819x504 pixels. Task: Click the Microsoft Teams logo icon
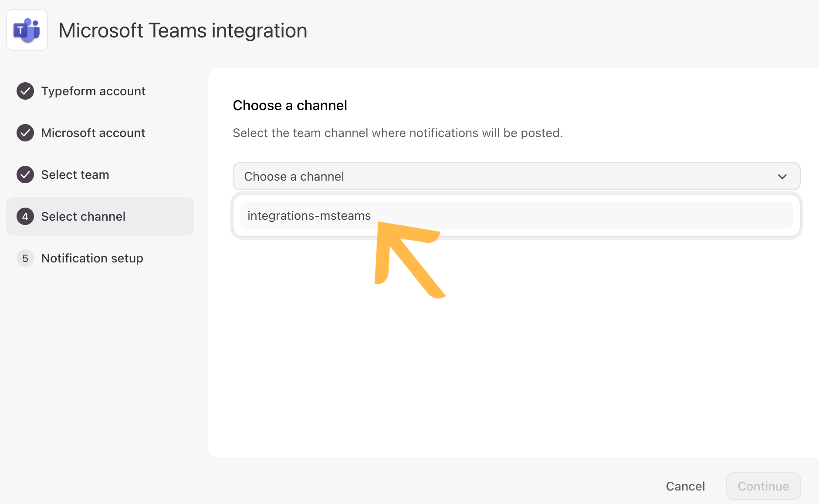tap(27, 30)
